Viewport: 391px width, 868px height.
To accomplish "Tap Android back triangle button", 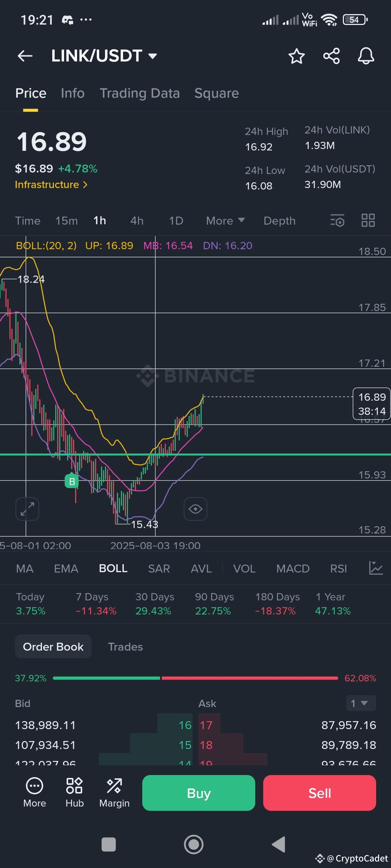I will [279, 845].
